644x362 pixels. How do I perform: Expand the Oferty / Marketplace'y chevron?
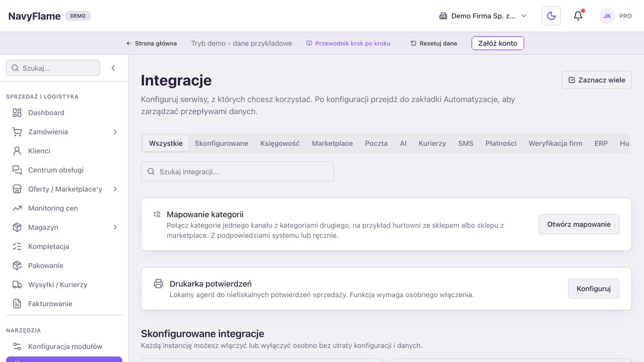[115, 189]
